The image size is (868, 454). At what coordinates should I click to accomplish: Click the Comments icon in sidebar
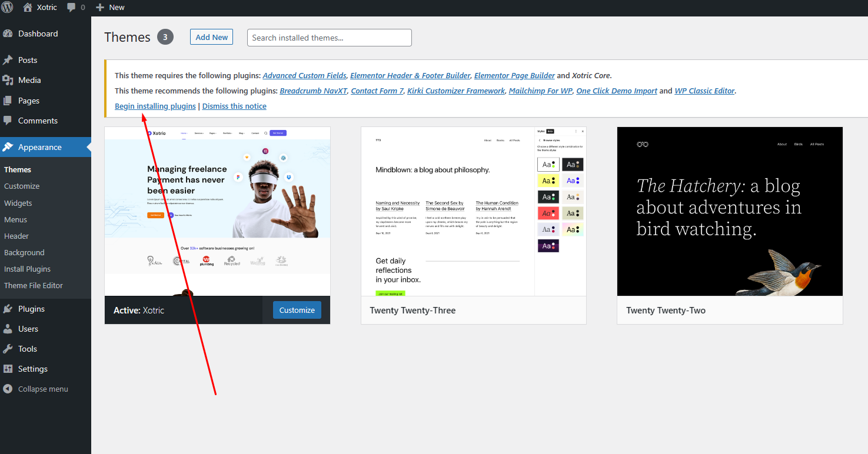(x=8, y=121)
